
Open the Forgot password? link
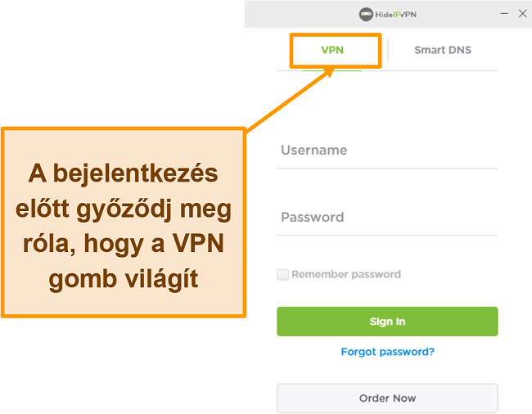387,352
